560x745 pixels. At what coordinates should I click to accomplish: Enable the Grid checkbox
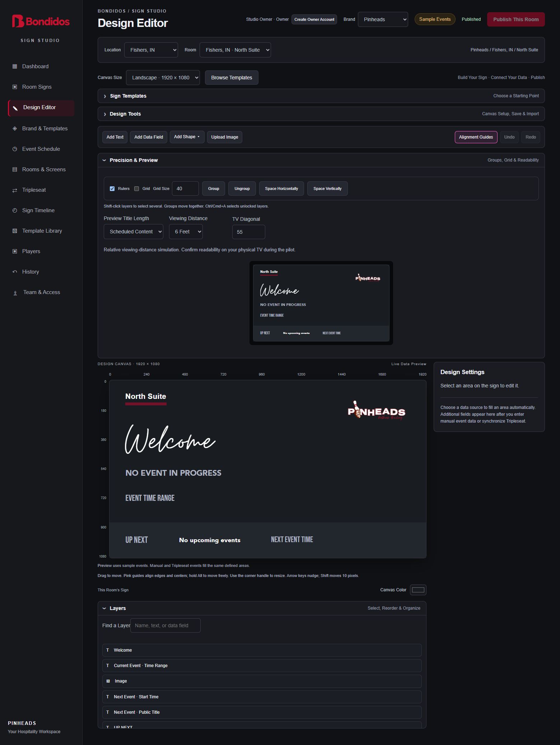coord(136,188)
